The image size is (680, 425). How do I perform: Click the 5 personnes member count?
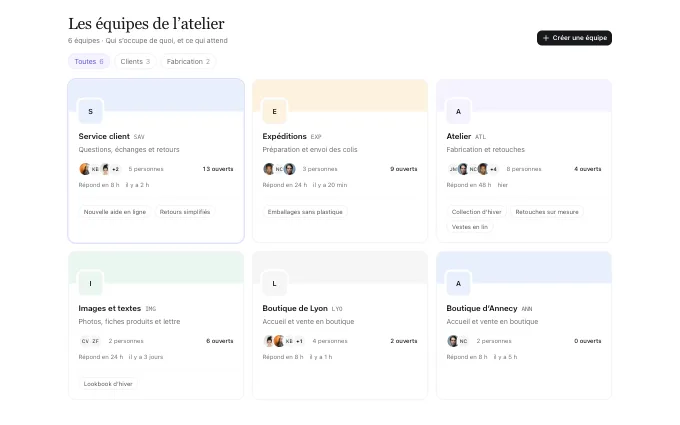point(146,169)
